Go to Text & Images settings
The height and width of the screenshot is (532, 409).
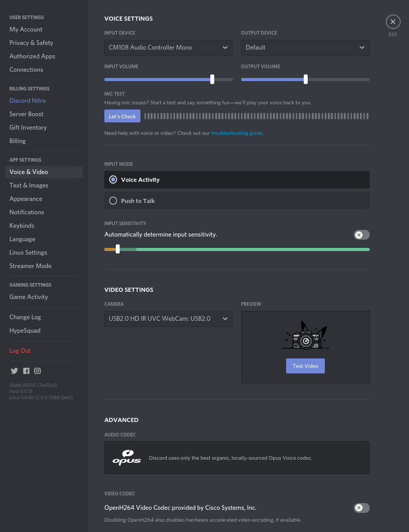click(29, 185)
